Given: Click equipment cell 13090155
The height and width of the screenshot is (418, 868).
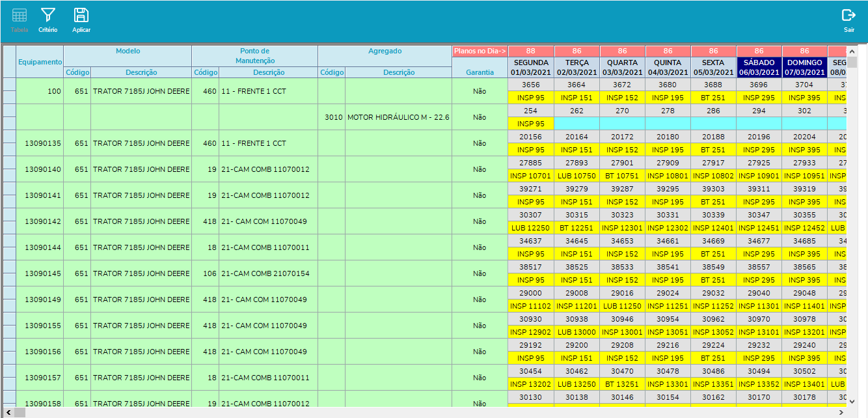Looking at the screenshot, I should click(40, 326).
